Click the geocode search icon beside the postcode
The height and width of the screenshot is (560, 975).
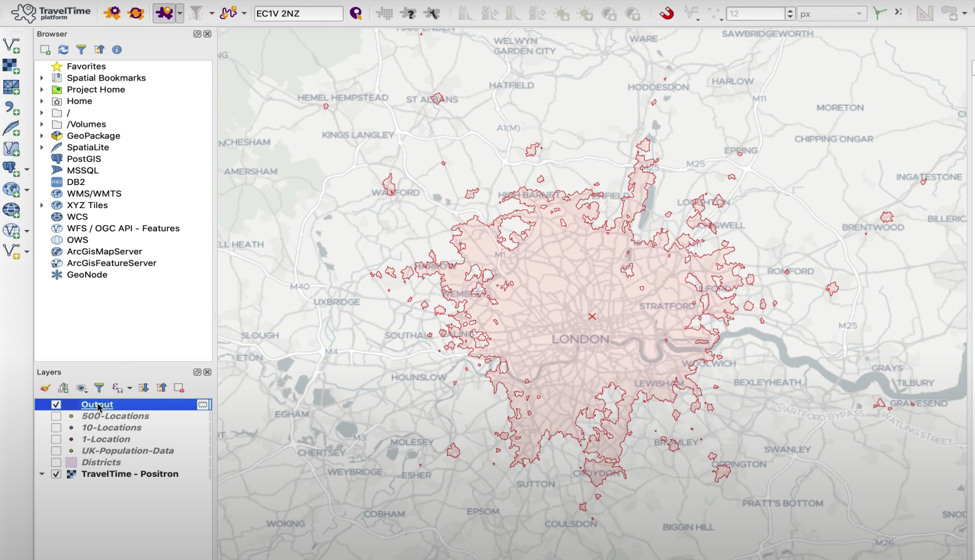point(356,13)
